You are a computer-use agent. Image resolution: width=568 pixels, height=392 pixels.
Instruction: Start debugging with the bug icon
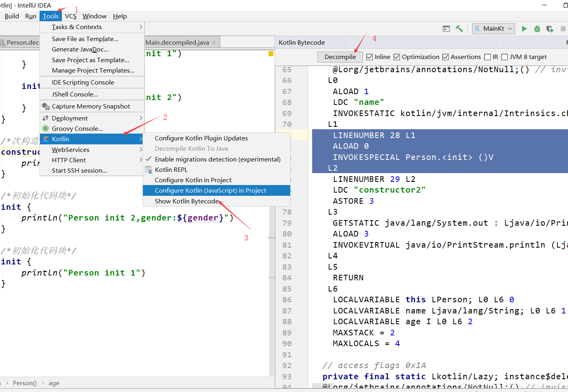[537, 29]
